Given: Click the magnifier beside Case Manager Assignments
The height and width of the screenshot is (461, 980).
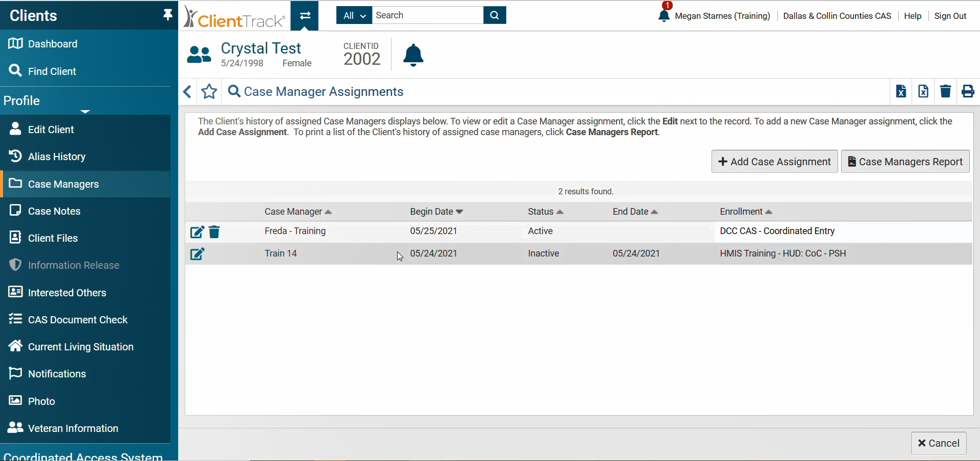Looking at the screenshot, I should (234, 91).
